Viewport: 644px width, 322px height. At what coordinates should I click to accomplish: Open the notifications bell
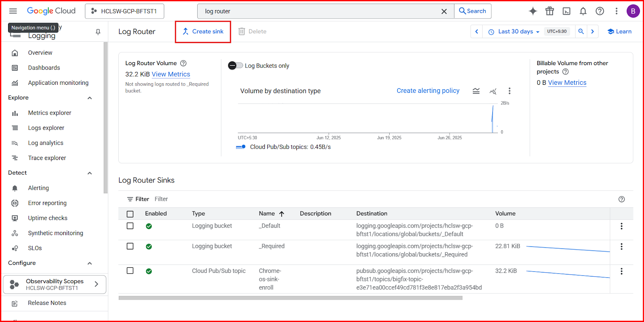[x=583, y=11]
